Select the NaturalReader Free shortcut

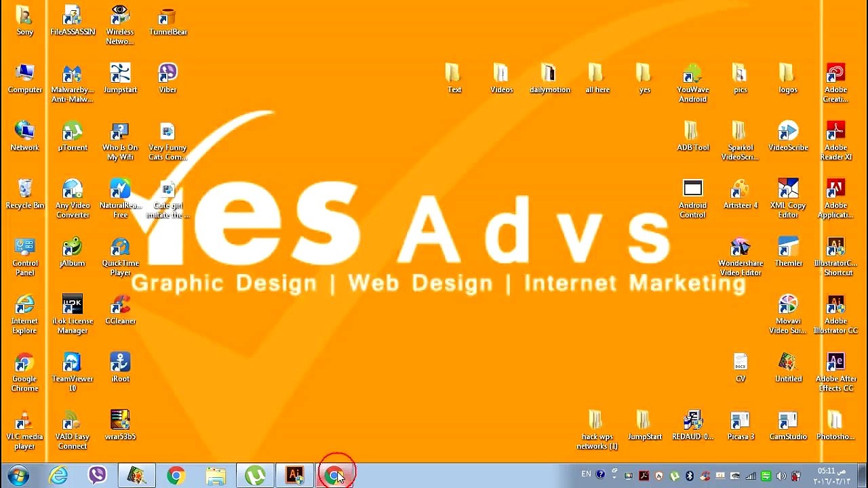click(x=120, y=199)
